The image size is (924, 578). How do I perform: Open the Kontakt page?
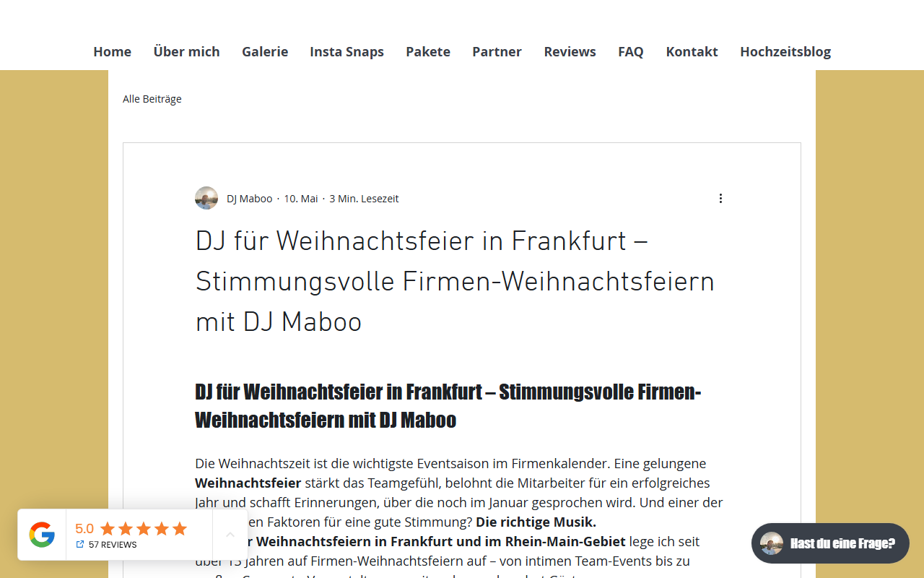tap(692, 51)
